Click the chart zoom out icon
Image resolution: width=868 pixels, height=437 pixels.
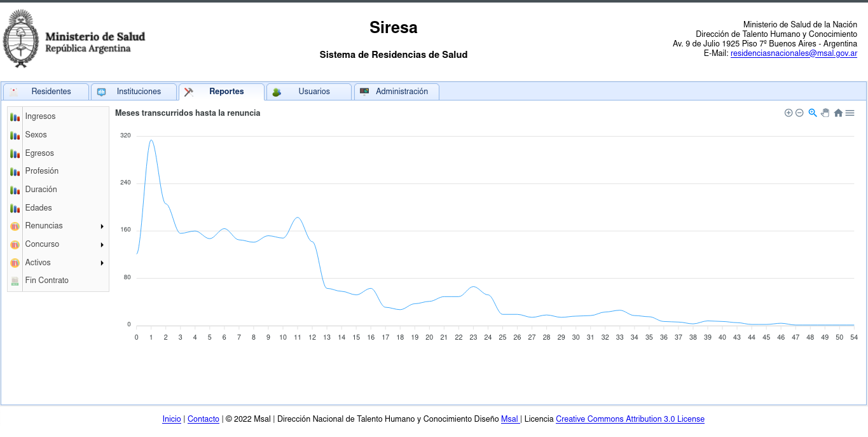tap(799, 113)
